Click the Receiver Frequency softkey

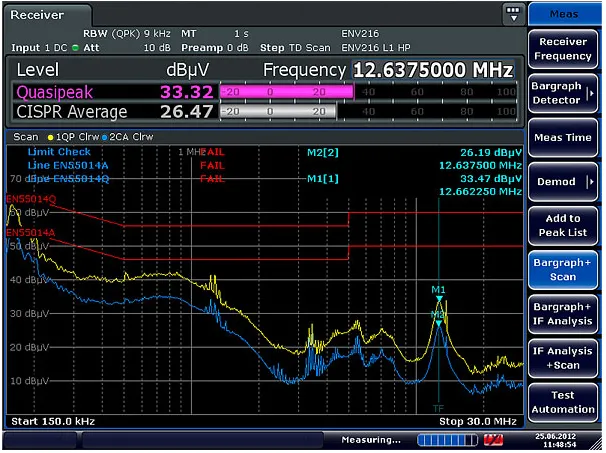563,49
